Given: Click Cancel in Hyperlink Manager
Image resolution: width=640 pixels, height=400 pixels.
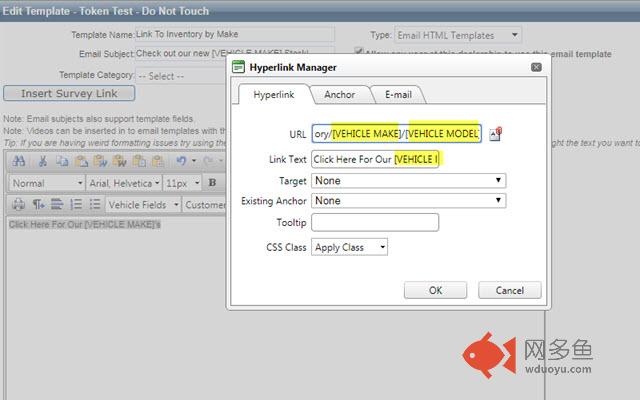Looking at the screenshot, I should click(510, 290).
